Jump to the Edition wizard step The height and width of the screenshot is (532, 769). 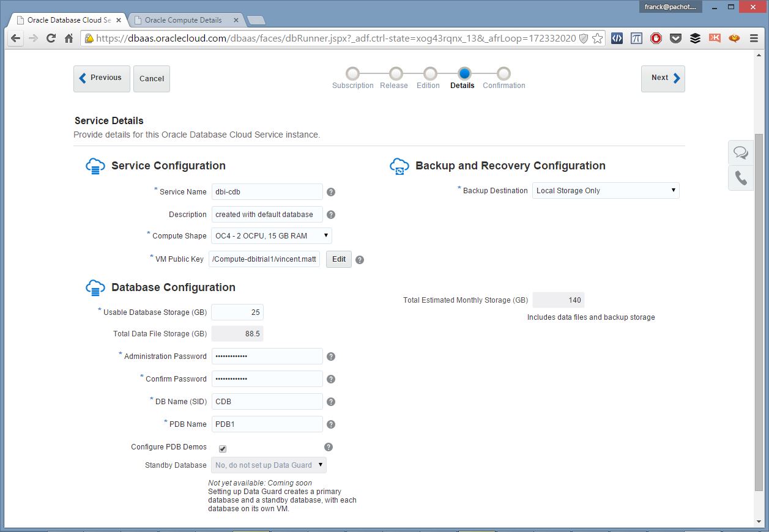click(x=430, y=74)
